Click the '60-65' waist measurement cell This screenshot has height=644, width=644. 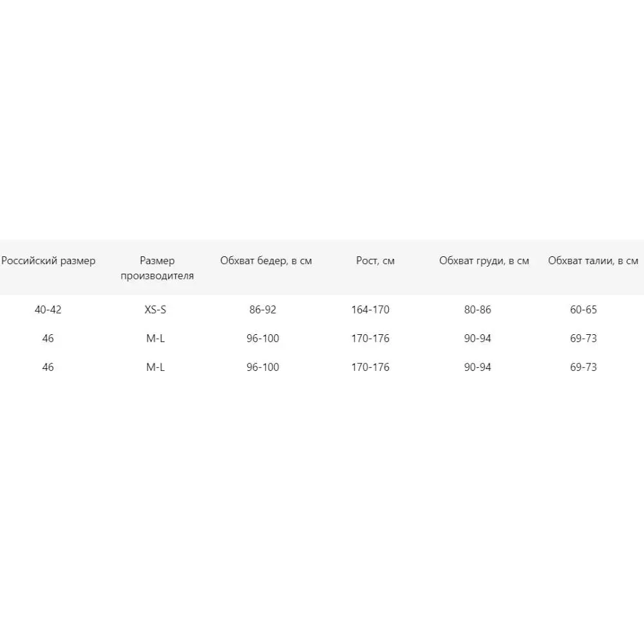point(583,310)
